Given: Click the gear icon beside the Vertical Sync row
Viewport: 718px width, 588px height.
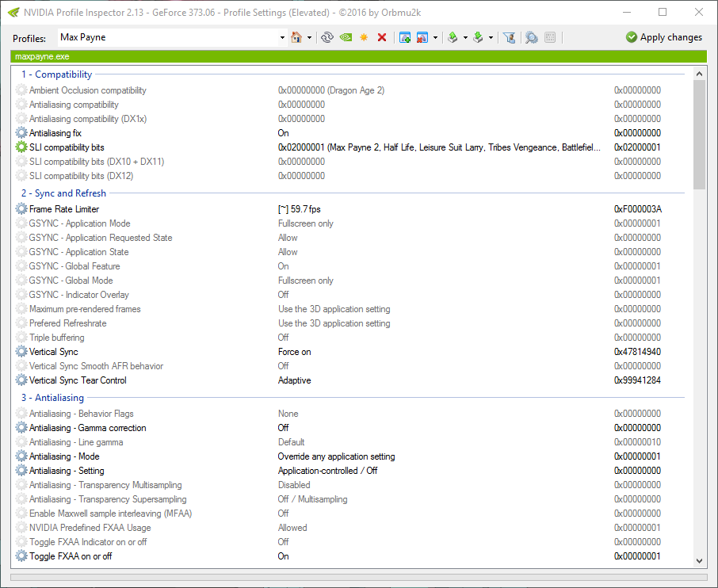Looking at the screenshot, I should 21,351.
